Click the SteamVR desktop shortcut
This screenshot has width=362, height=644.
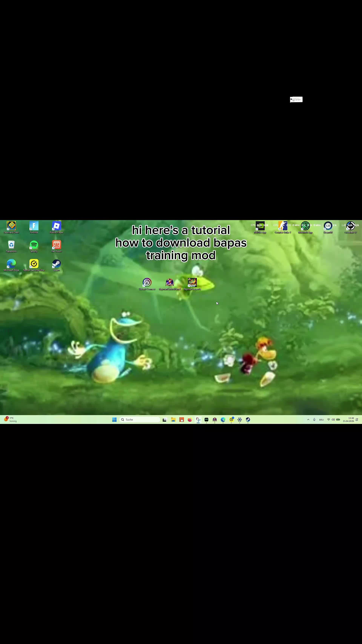[328, 227]
